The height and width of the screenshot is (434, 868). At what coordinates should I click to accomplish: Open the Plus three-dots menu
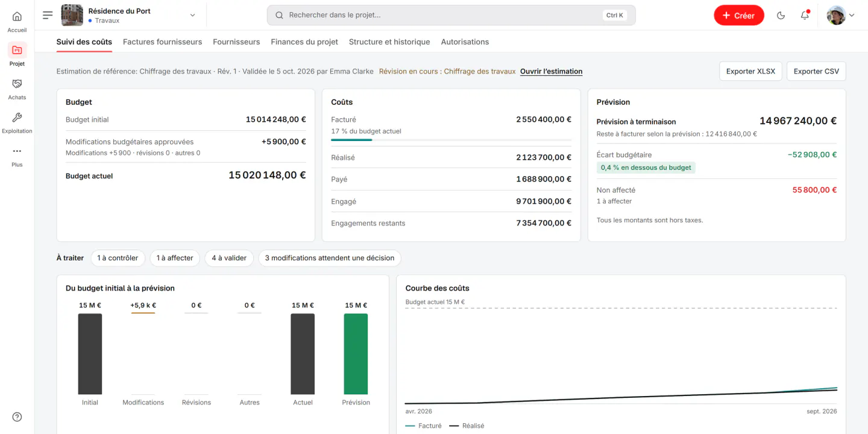pos(17,151)
